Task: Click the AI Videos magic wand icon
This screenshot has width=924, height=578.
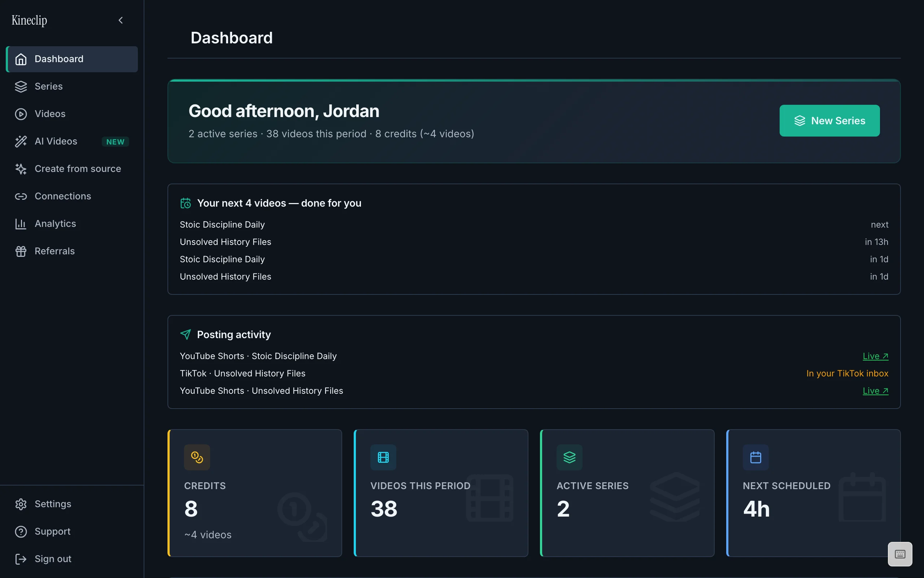Action: [x=21, y=142]
